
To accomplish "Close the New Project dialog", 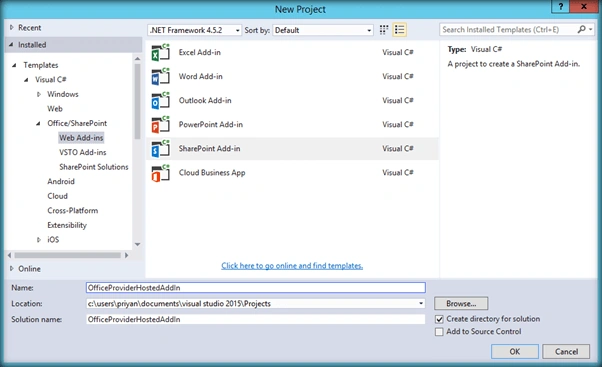I will coord(584,7).
